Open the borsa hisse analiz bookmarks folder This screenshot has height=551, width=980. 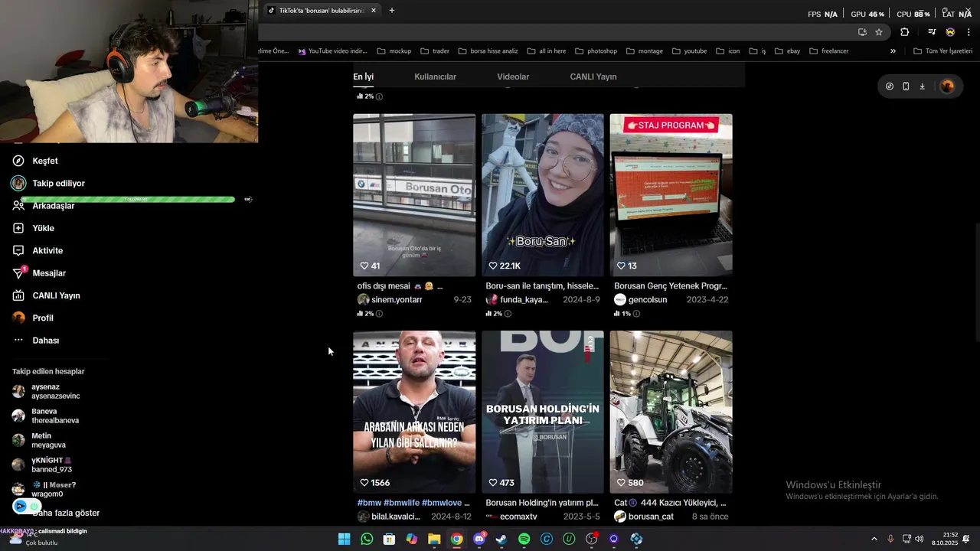pyautogui.click(x=488, y=51)
